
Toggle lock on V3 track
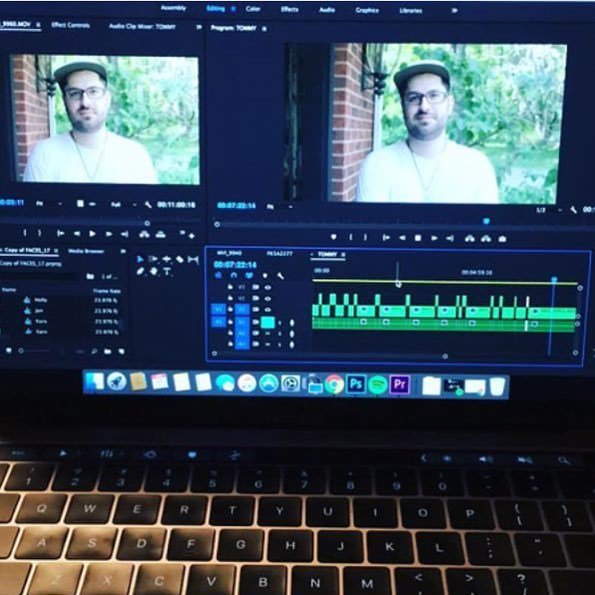230,287
